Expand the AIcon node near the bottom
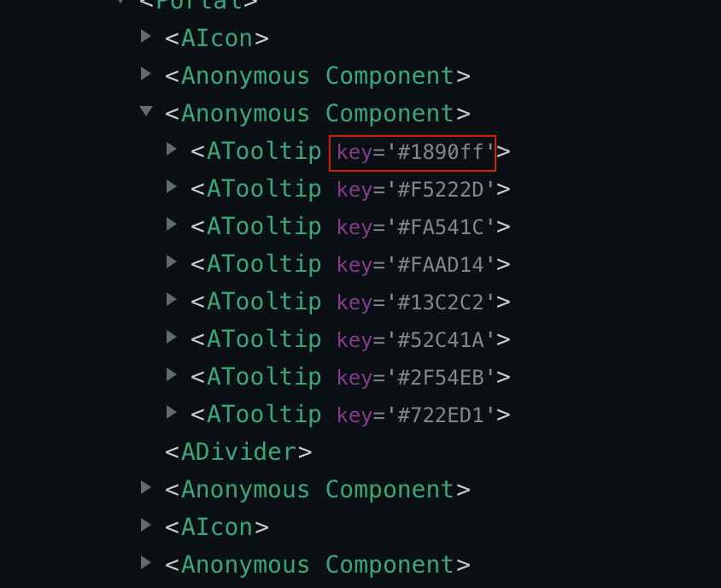 tap(147, 526)
